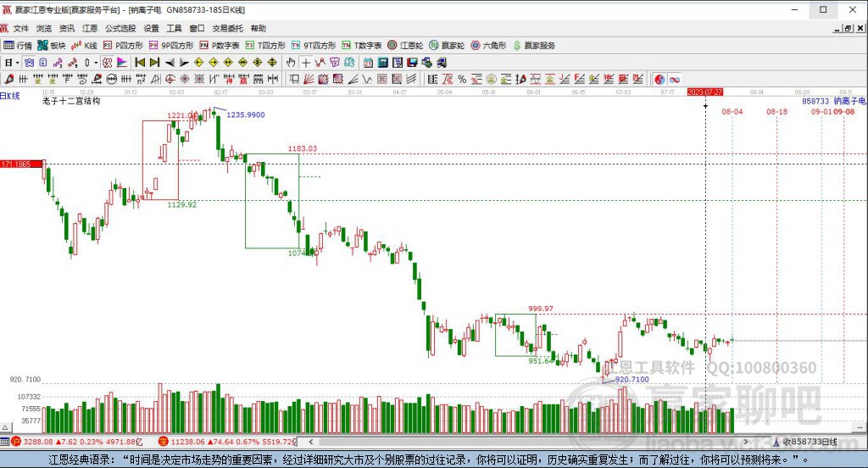Jump to last bar icon
The image size is (868, 468).
155,63
